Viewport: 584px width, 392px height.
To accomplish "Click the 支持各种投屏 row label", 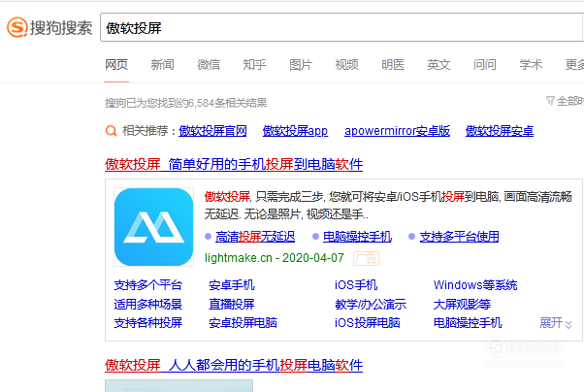I will point(147,323).
